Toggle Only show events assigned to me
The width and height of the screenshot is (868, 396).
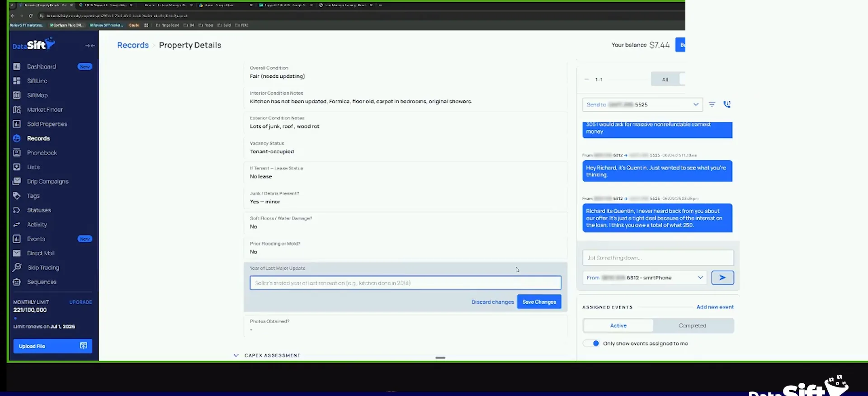click(591, 344)
